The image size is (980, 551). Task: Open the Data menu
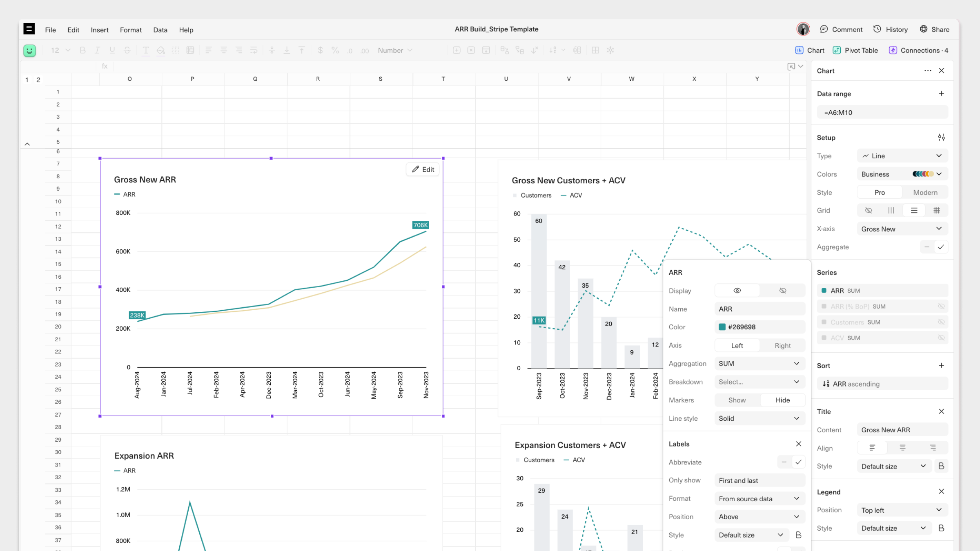pyautogui.click(x=160, y=30)
